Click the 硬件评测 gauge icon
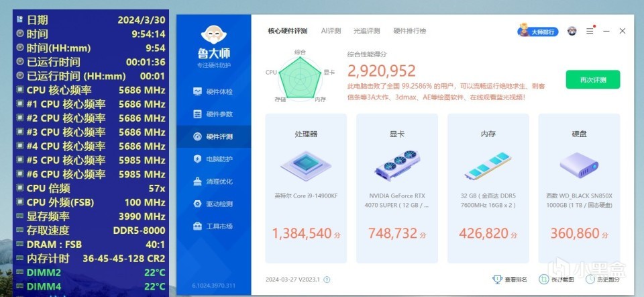Screen dimensions: 644x297 pyautogui.click(x=197, y=136)
